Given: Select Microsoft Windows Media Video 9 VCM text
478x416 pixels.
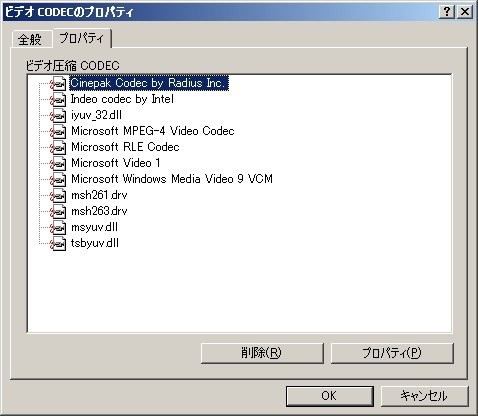Looking at the screenshot, I should (172, 179).
